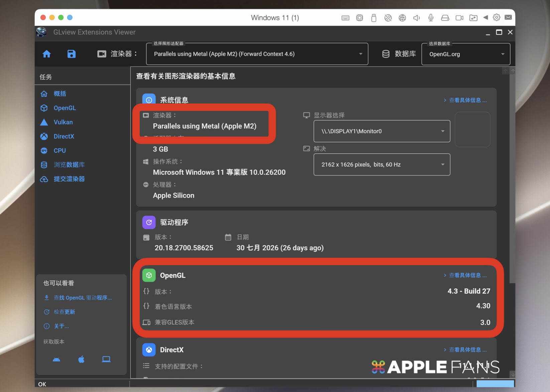Click the Microsoft Windows 11 專業版 text
Viewport: 550px width, 392px height.
(219, 172)
